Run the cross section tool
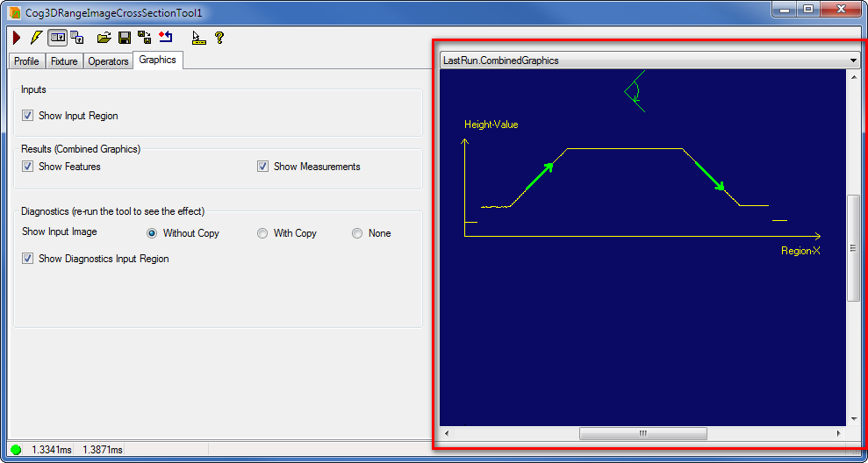Viewport: 868px width, 463px height. pyautogui.click(x=17, y=38)
